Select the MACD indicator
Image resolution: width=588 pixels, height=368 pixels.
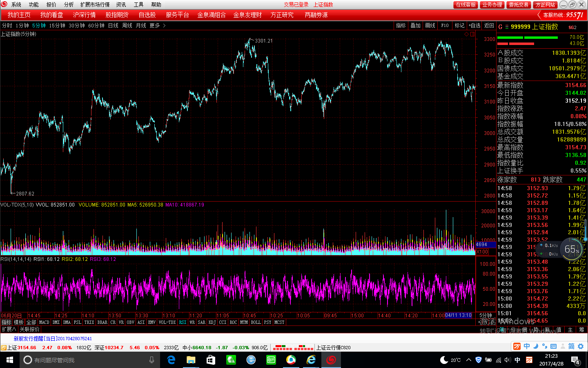[x=44, y=323]
